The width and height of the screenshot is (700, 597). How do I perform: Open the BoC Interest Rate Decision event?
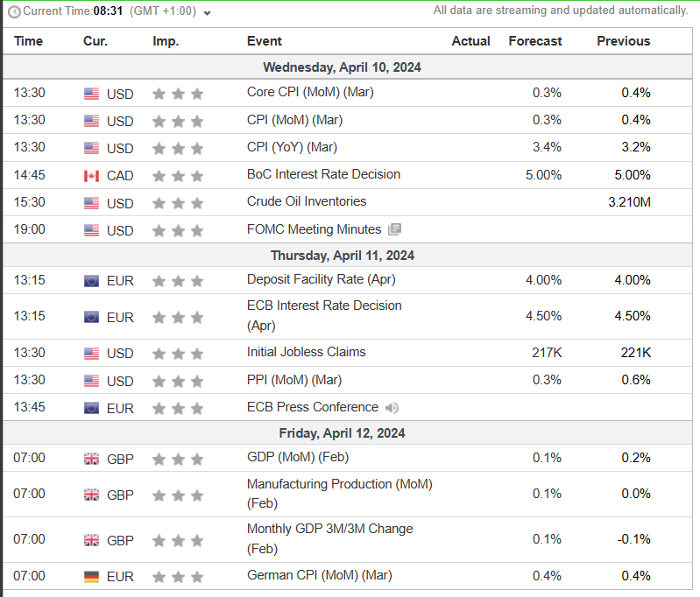[x=323, y=174]
